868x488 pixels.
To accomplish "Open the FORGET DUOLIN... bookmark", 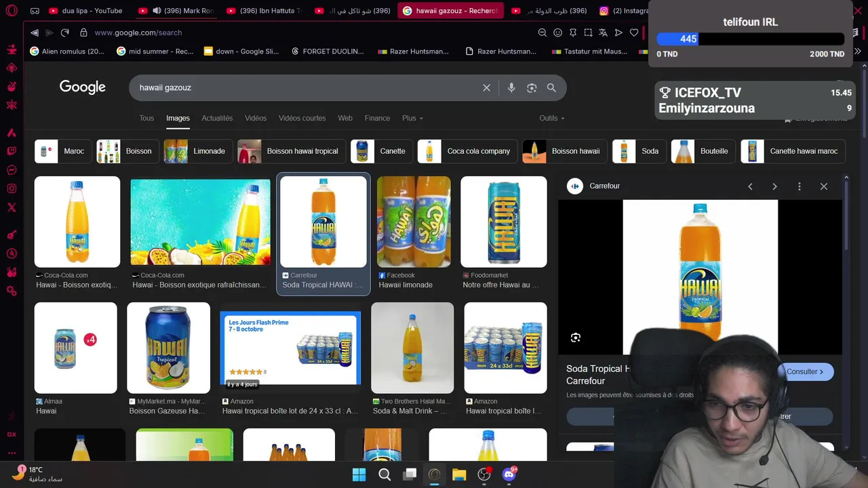I will (x=327, y=52).
